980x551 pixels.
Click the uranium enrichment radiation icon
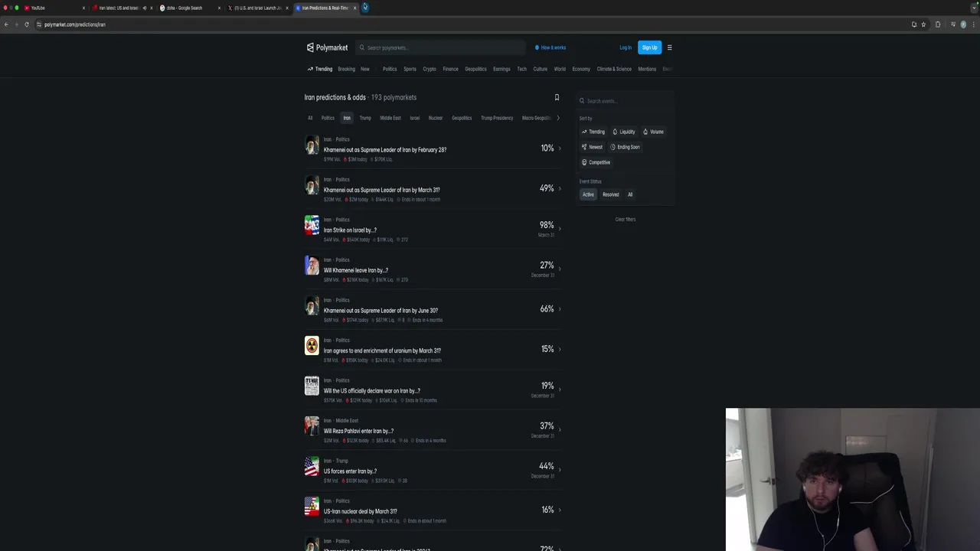coord(312,345)
